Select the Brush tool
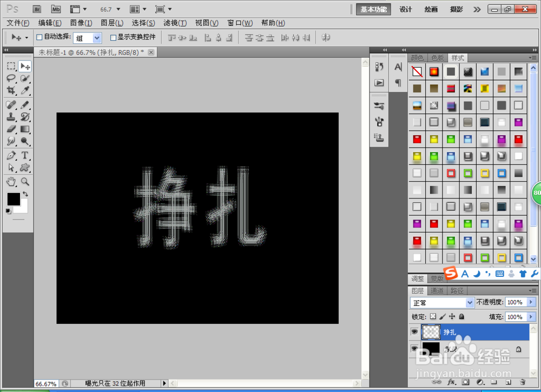 point(25,105)
